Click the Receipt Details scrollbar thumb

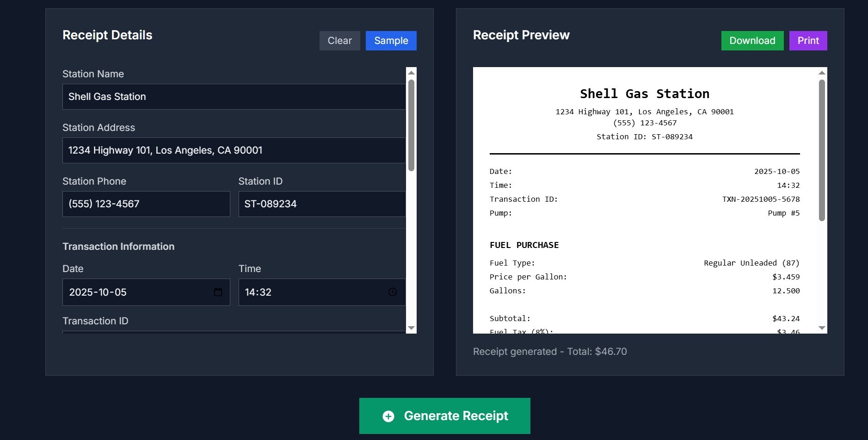[411, 125]
